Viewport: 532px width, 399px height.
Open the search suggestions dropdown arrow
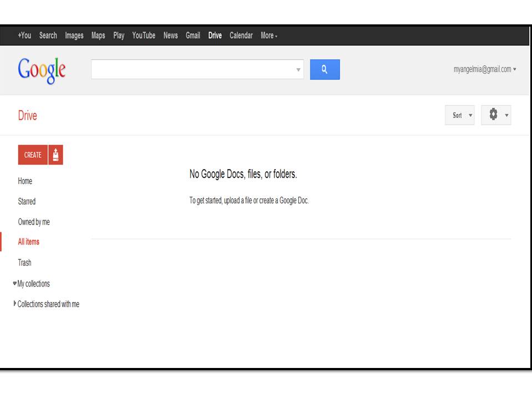(x=298, y=69)
